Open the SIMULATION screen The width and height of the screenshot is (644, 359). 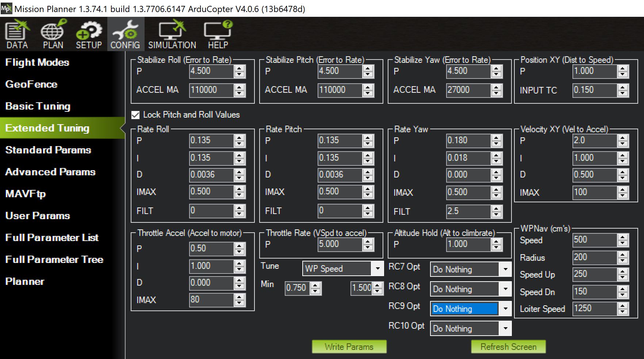(172, 34)
